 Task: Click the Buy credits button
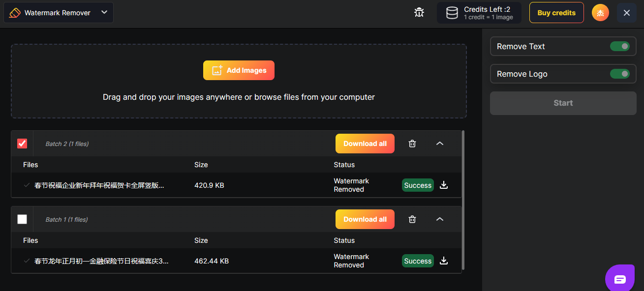[556, 13]
